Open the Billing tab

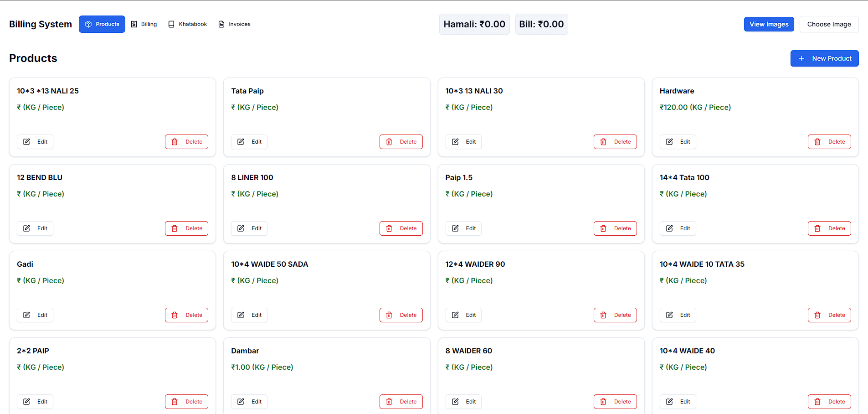tap(144, 24)
